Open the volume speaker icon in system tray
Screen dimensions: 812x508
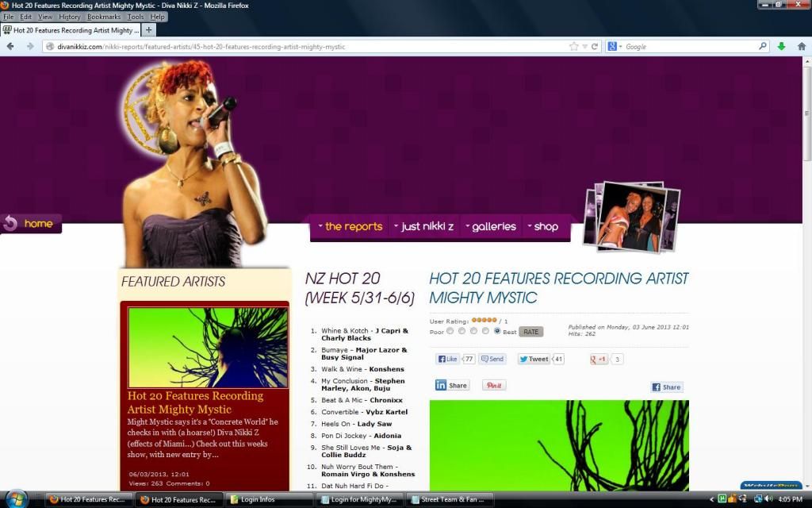[x=768, y=498]
